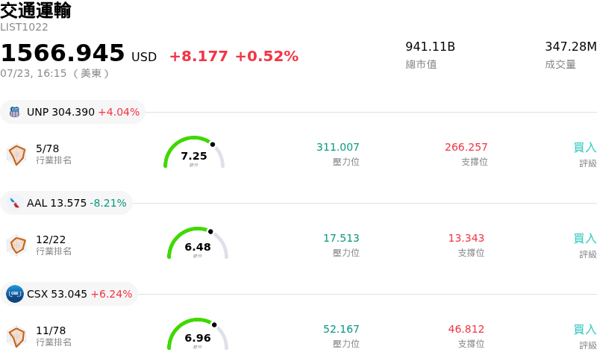Click the Union Pacific logo icon
The width and height of the screenshot is (597, 364).
14,112
